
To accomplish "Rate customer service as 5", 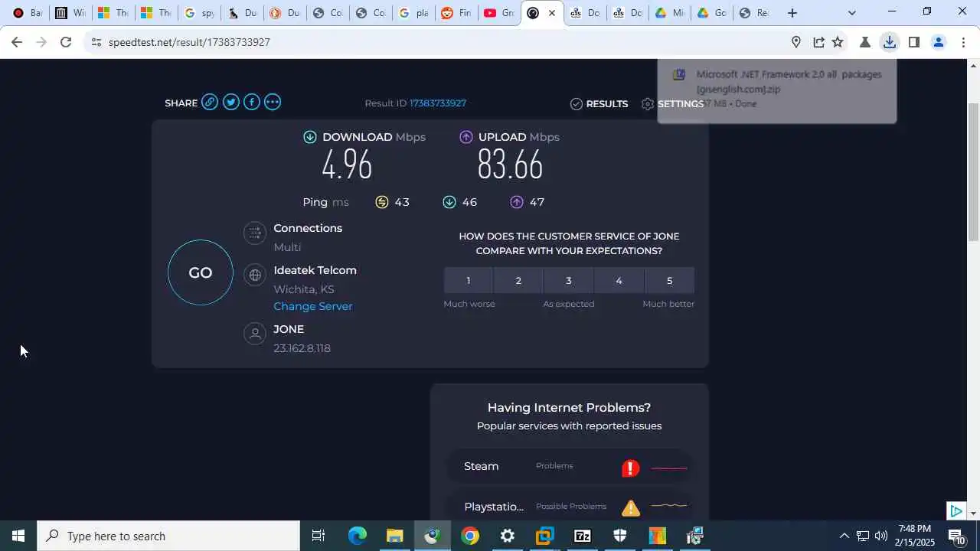I will pyautogui.click(x=669, y=281).
